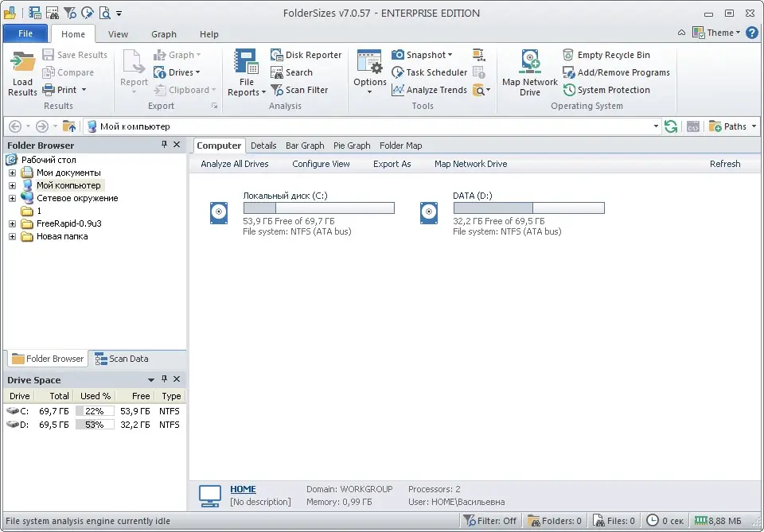Image resolution: width=764 pixels, height=532 pixels.
Task: Switch to the Bar Graph tab
Action: [x=305, y=146]
